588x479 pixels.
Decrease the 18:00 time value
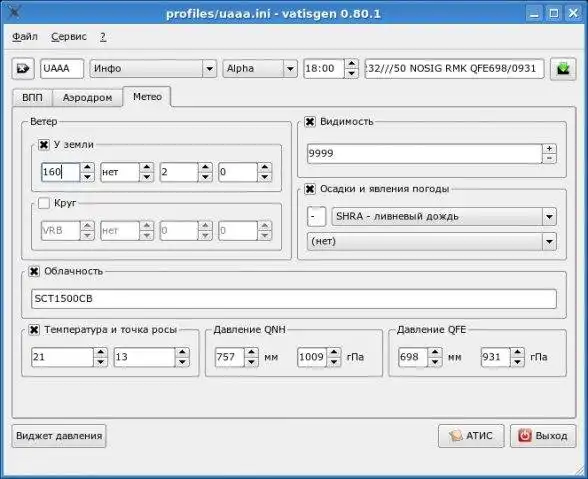click(x=351, y=73)
